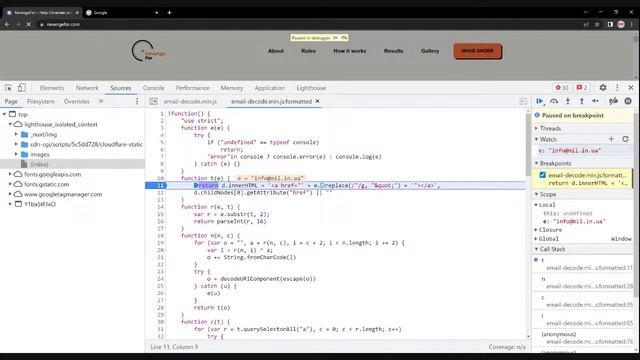Open the Gallery link
This screenshot has width=640, height=360.
pos(430,51)
